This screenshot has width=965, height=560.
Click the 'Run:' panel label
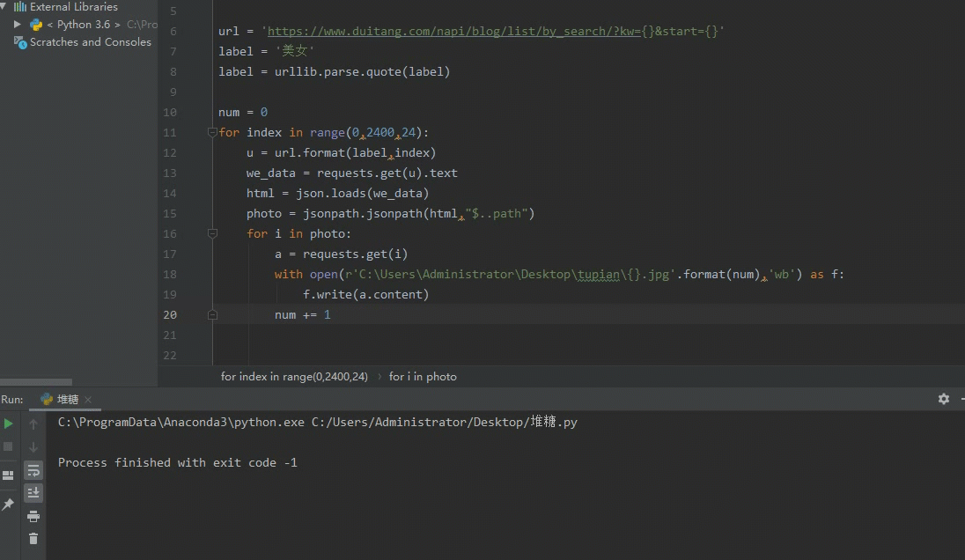pyautogui.click(x=12, y=400)
